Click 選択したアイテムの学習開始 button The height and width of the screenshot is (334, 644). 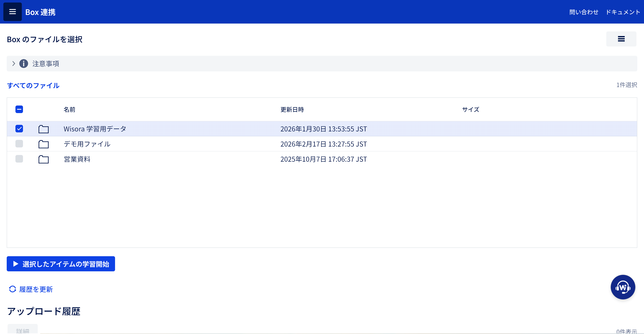pos(61,264)
